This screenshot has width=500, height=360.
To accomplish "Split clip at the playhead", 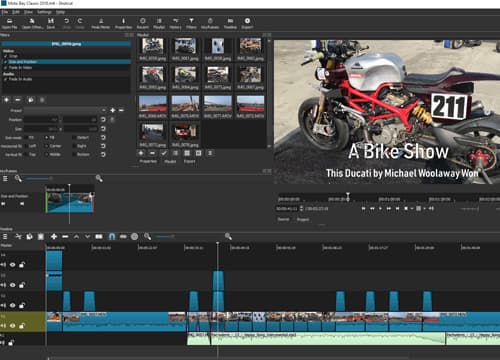I will pos(99,236).
